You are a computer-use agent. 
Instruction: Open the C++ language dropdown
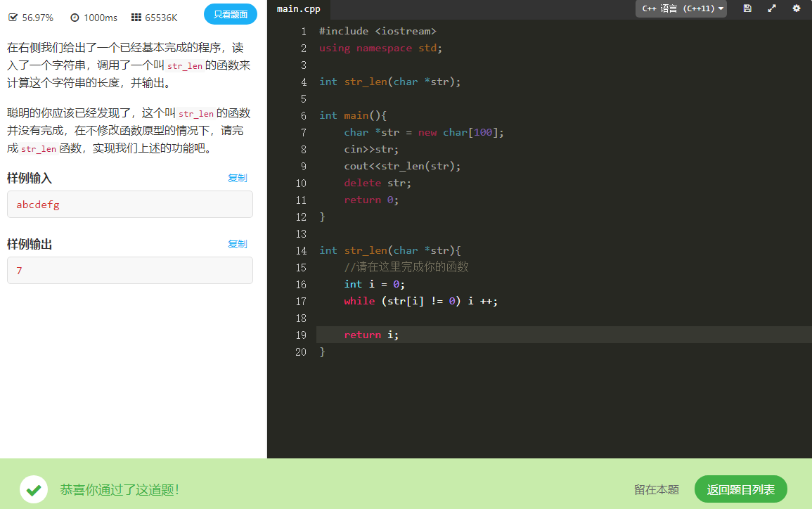681,9
